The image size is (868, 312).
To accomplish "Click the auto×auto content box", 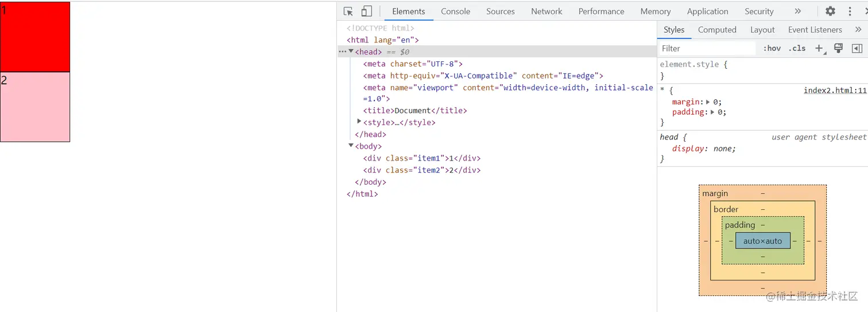I will 762,241.
